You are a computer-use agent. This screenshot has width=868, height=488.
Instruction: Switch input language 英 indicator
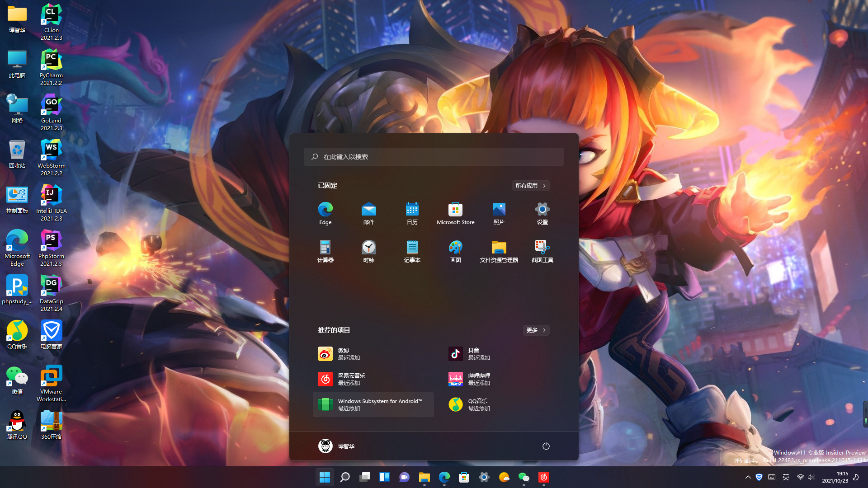point(786,477)
